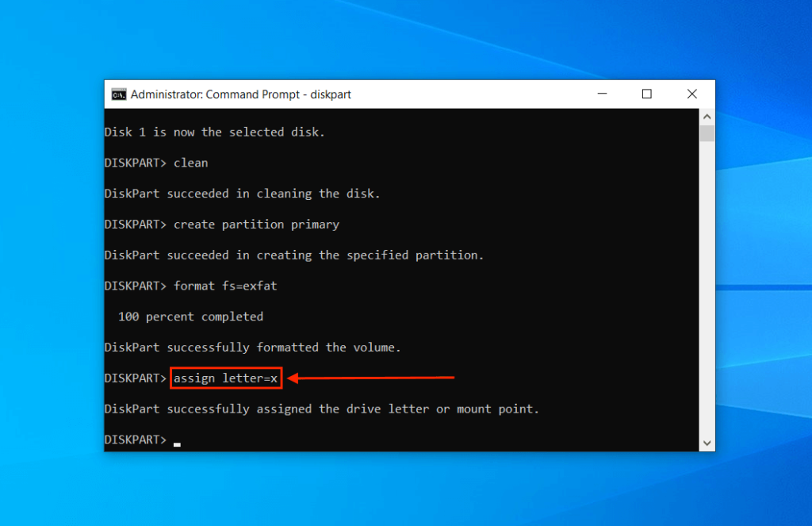Maximize the Command Prompt window

pos(646,94)
